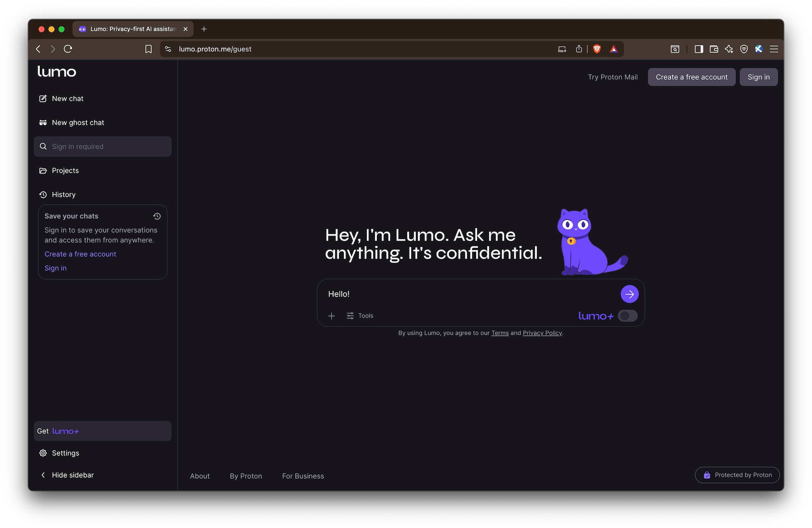Click 'Sign in' link in sidebar card
812x528 pixels.
56,268
